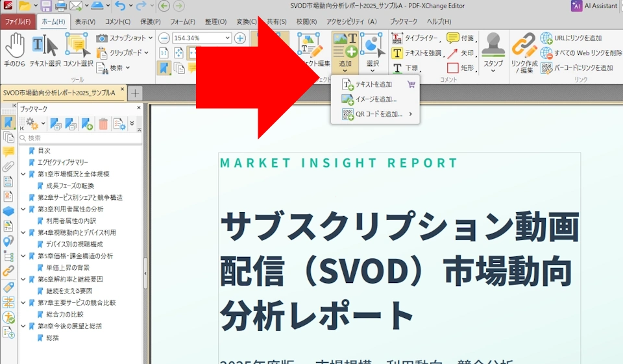Image resolution: width=623 pixels, height=364 pixels.
Task: Toggle the bookmarks pane button in ribbon
Action: click(164, 68)
